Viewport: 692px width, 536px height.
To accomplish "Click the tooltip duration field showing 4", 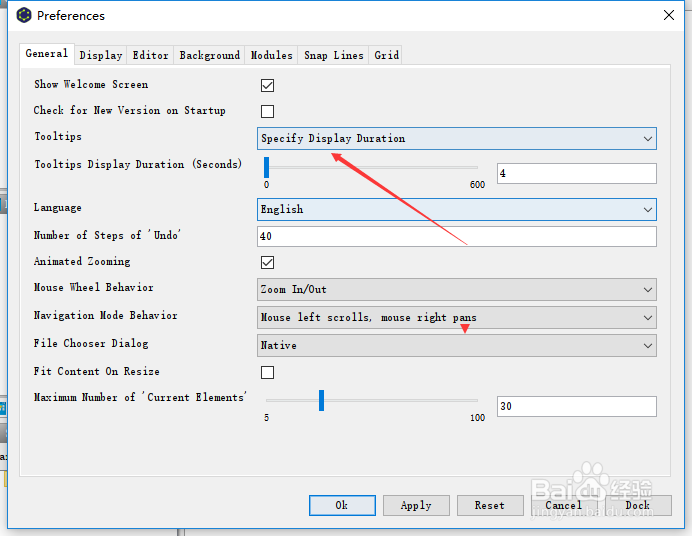I will pyautogui.click(x=577, y=173).
